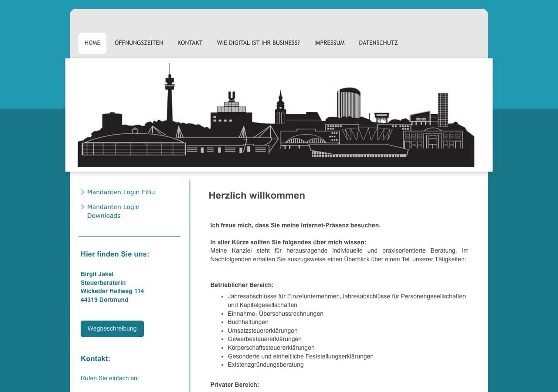Click the 'Betrieblicher Bereich:' section title
The image size is (558, 392).
coord(242,285)
